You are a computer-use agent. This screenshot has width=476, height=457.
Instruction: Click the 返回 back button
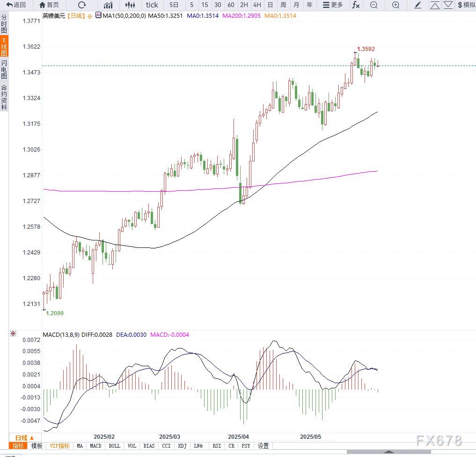[15, 5]
